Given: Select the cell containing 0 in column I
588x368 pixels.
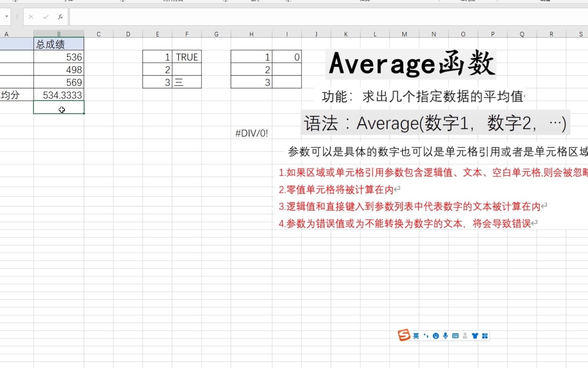Looking at the screenshot, I should (x=287, y=57).
